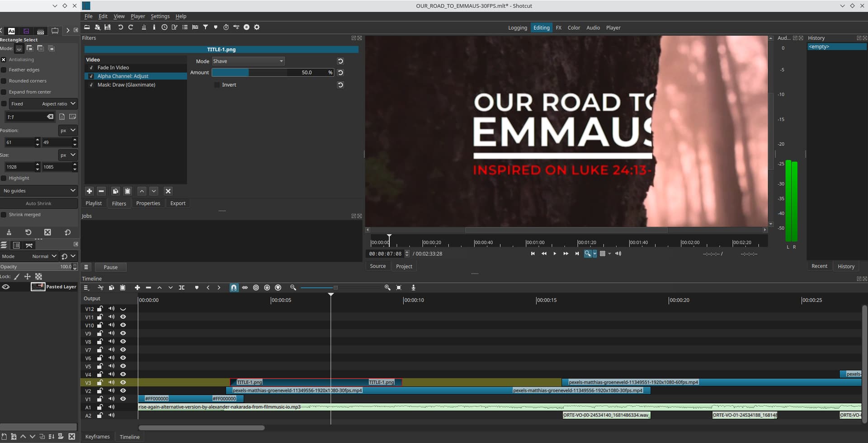Split at playhead in timeline toolbar
The height and width of the screenshot is (443, 868).
[x=182, y=287]
